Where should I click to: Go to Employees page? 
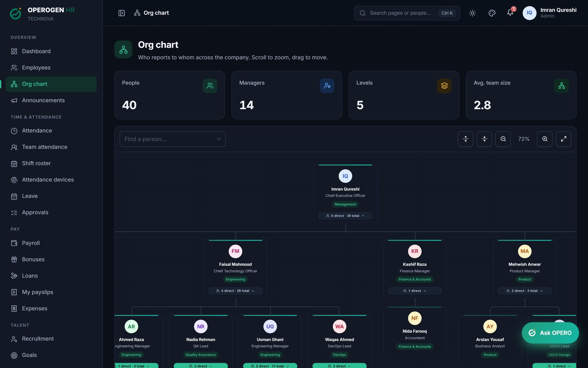[x=51, y=68]
